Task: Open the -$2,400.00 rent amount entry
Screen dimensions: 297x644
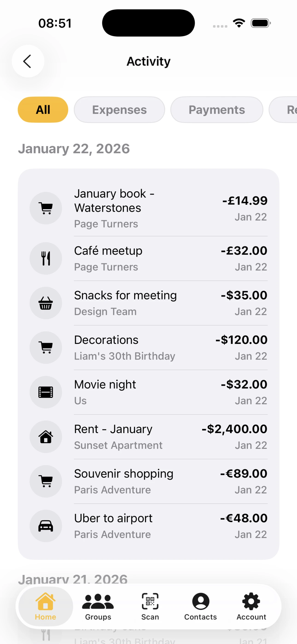Action: [x=234, y=429]
